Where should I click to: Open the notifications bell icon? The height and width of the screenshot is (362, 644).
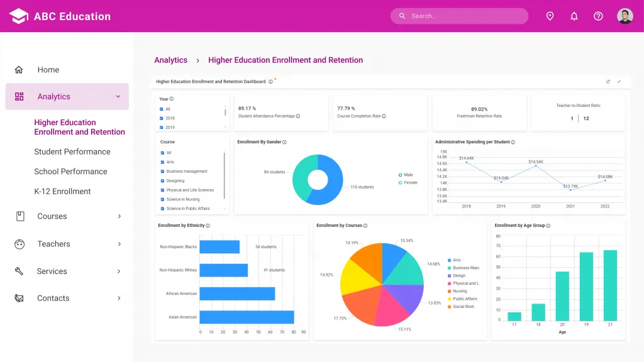(574, 16)
